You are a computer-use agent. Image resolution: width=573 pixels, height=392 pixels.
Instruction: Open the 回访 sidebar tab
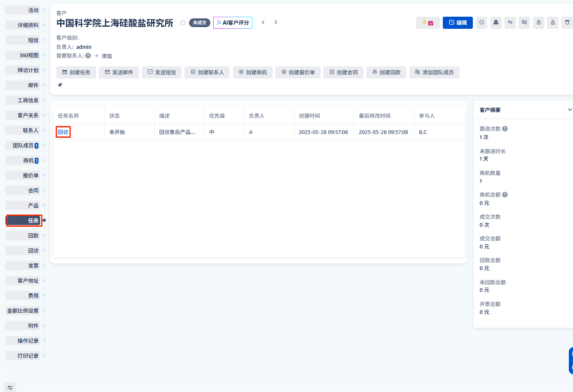(23, 250)
